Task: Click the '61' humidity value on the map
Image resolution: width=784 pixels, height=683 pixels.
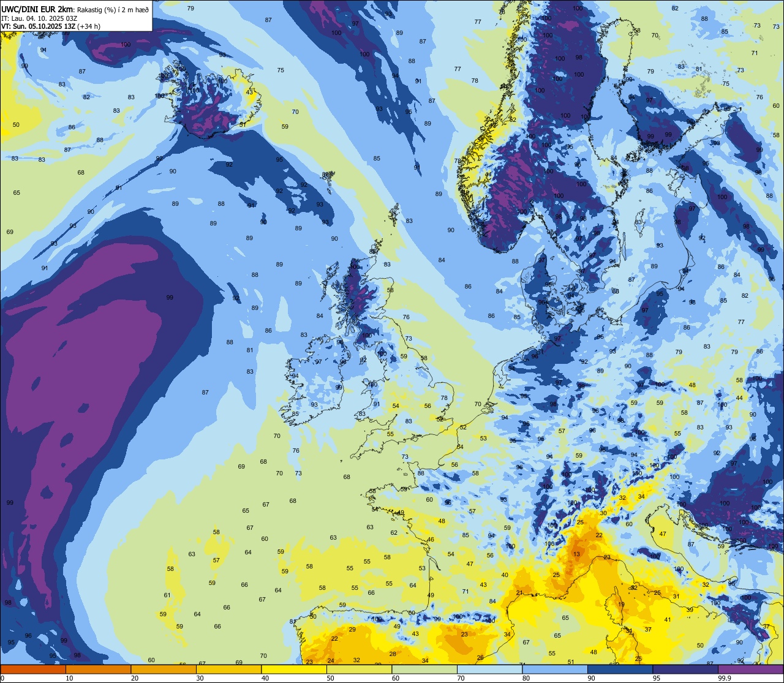Action: click(167, 595)
